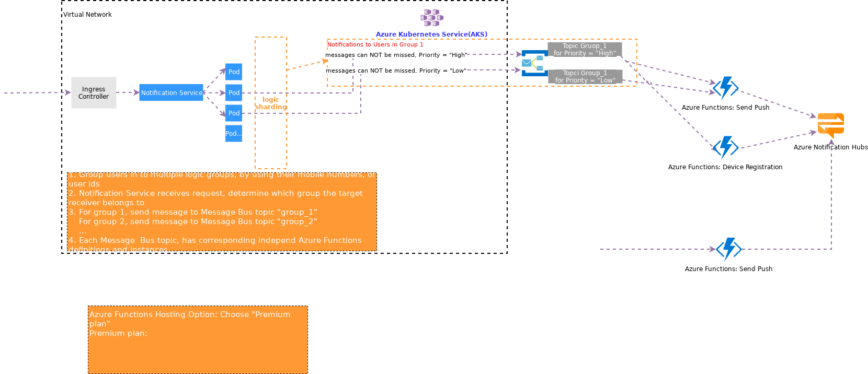Click the Notification Service node

[x=172, y=92]
